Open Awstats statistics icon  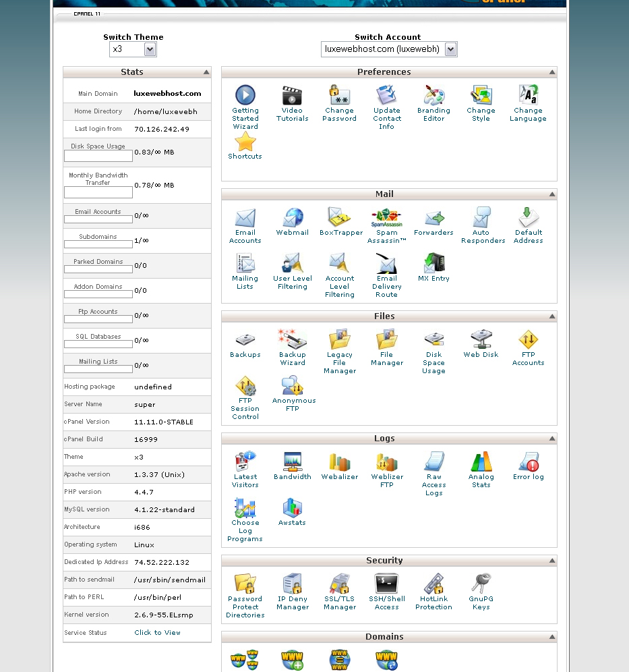(x=292, y=508)
